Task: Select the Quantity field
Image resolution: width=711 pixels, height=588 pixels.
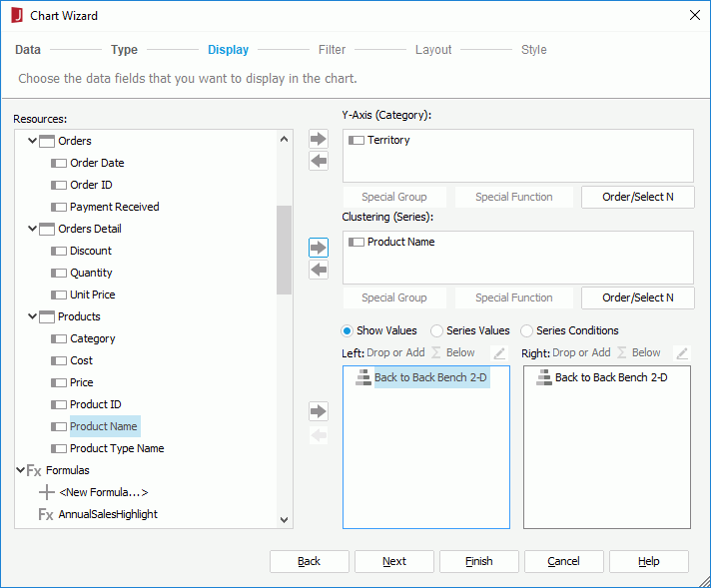Action: pos(91,273)
